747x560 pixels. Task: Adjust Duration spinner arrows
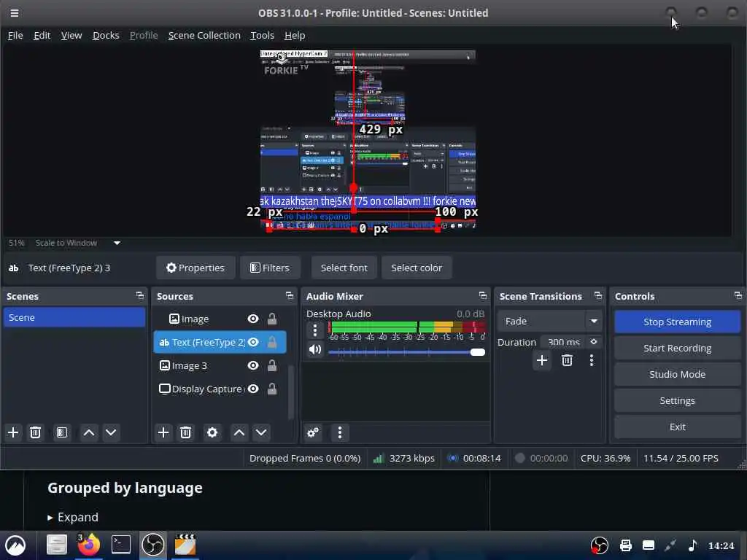(594, 341)
